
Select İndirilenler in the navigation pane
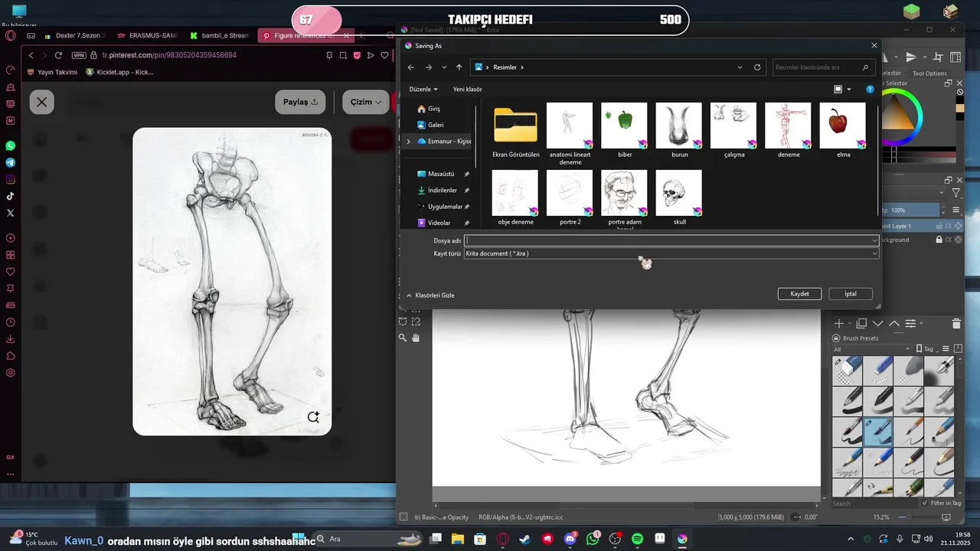442,190
